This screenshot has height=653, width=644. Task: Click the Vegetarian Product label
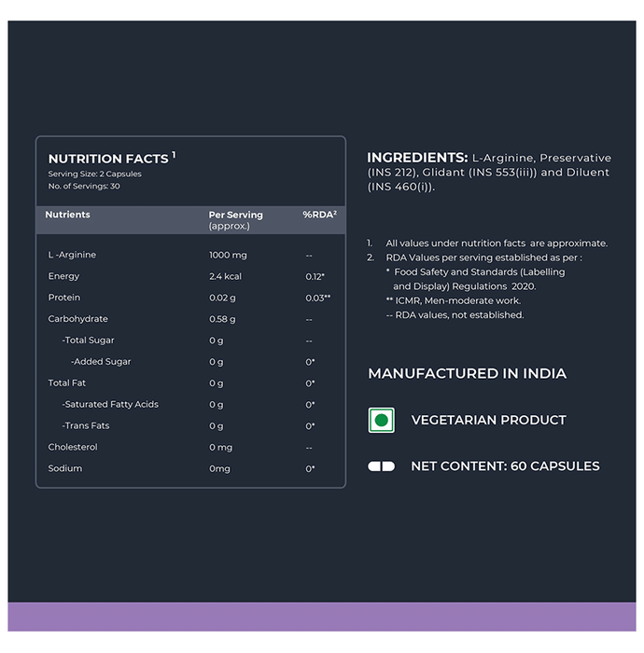click(488, 420)
